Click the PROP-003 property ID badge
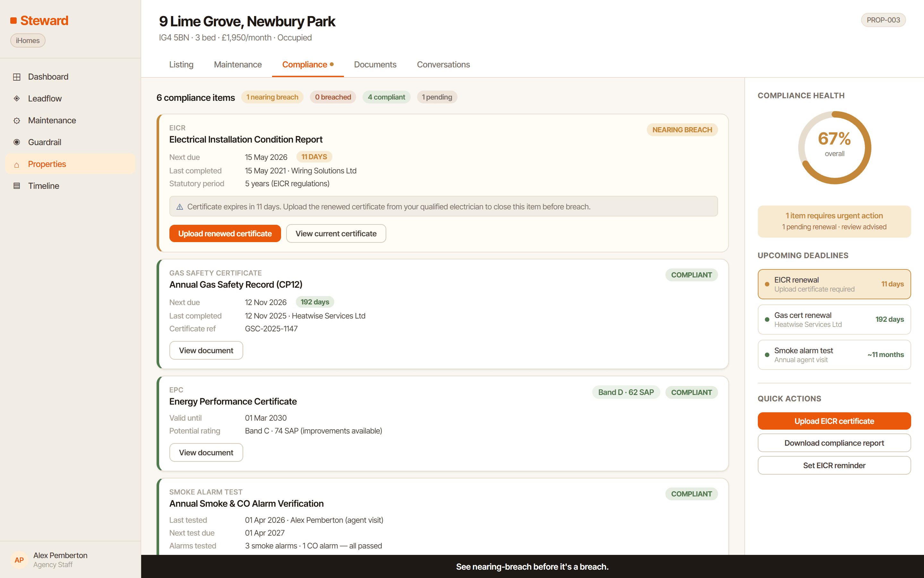The height and width of the screenshot is (578, 924). point(883,20)
